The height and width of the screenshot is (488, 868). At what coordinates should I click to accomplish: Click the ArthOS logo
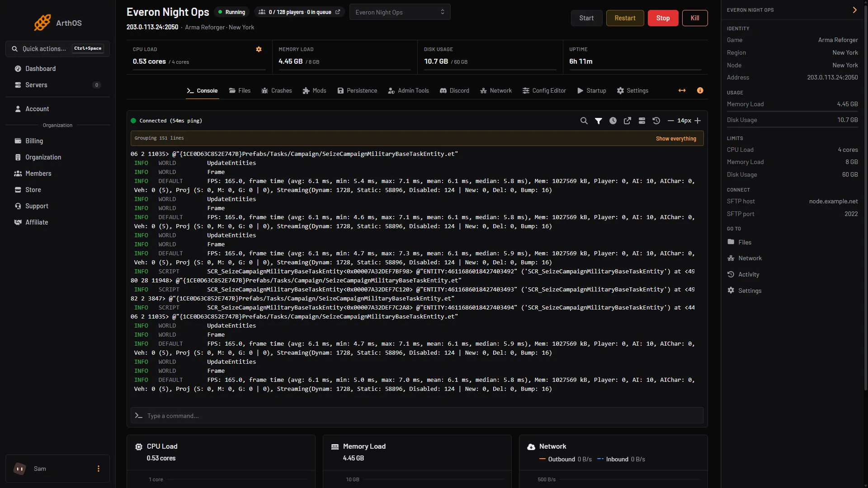coord(58,23)
